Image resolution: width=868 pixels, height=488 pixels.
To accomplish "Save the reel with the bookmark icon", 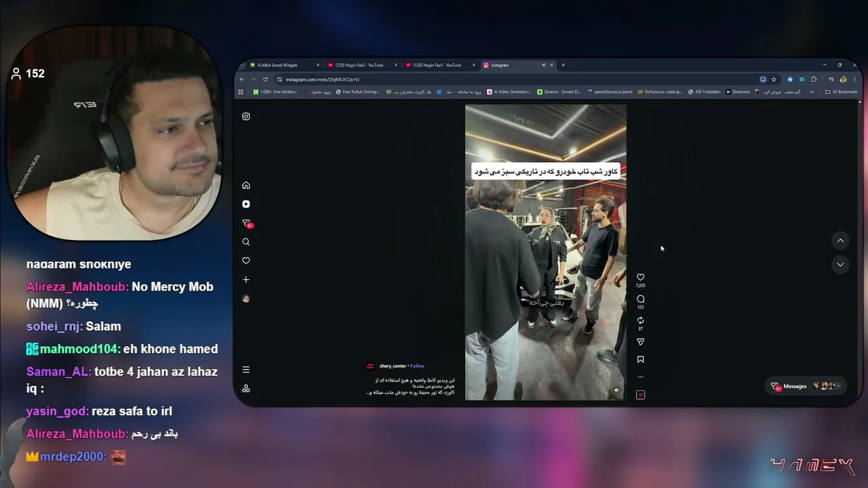I will (640, 360).
